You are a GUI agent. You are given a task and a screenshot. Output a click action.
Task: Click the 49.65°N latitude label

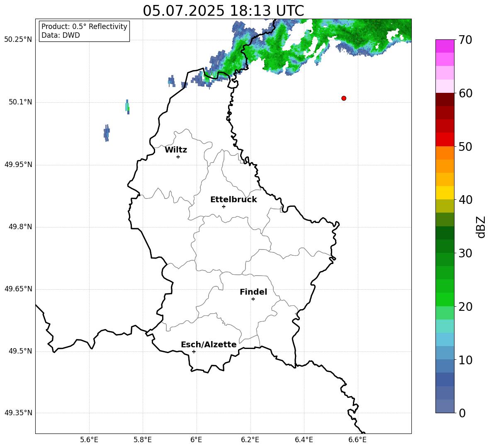coord(18,289)
